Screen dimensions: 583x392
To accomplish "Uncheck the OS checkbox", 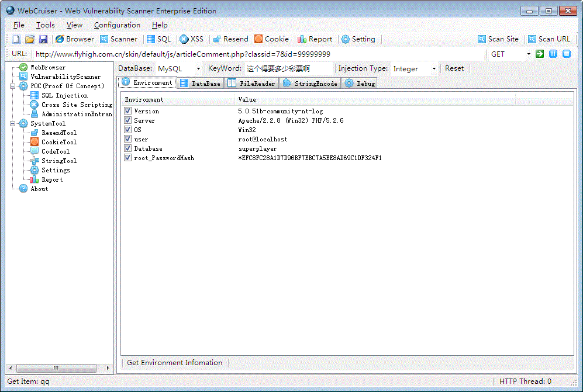I will pos(128,129).
